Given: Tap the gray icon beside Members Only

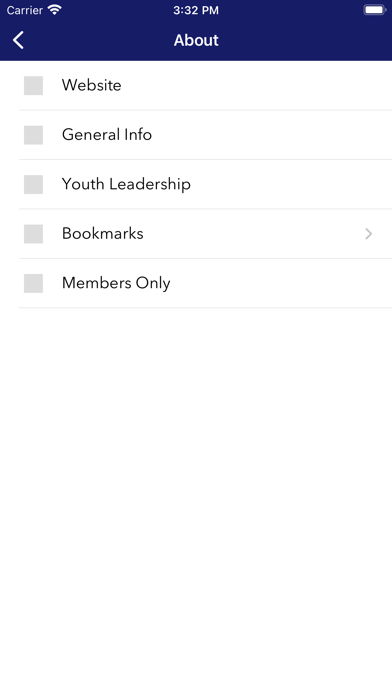Looking at the screenshot, I should point(33,283).
